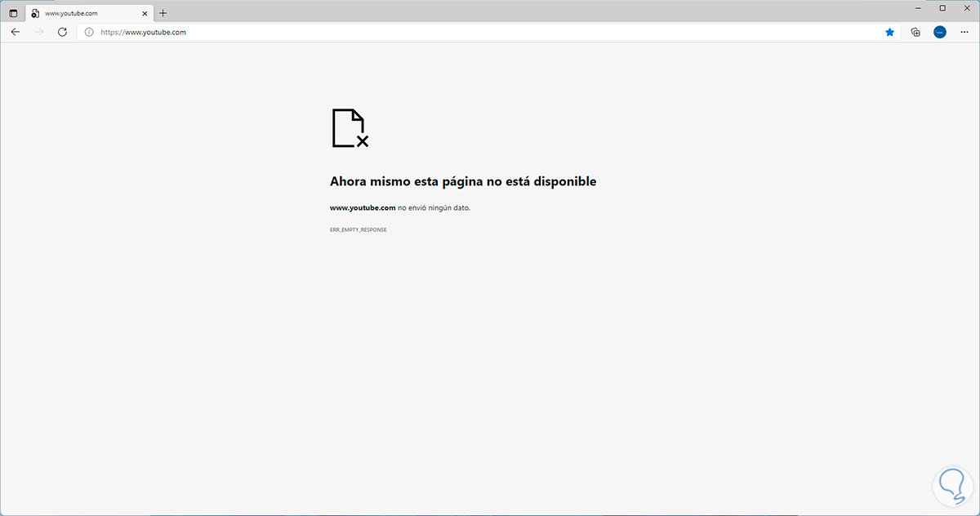Close the www.youtube.com tab
The height and width of the screenshot is (516, 980).
click(x=145, y=13)
